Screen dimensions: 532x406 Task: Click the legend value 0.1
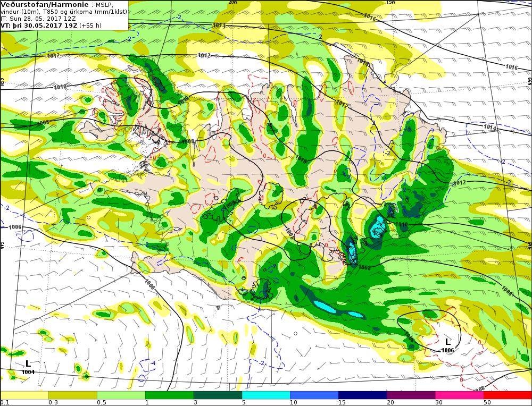4,403
